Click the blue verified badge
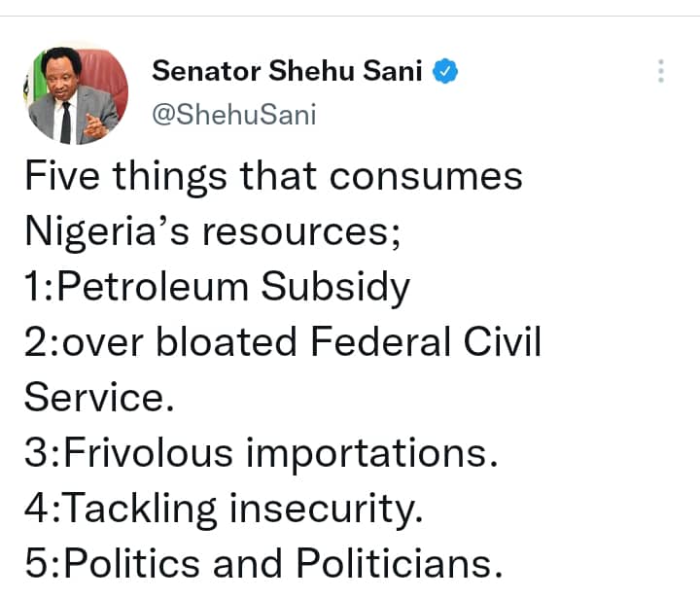 (x=445, y=71)
